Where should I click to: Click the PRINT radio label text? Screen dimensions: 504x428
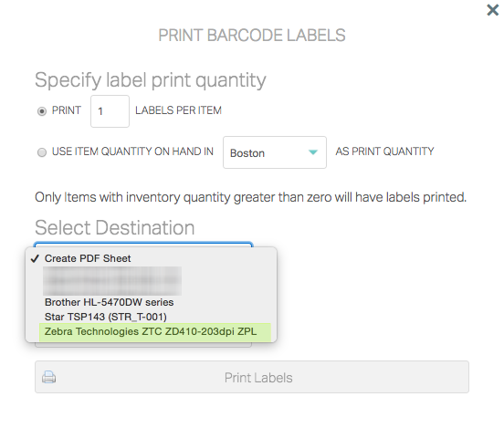67,110
